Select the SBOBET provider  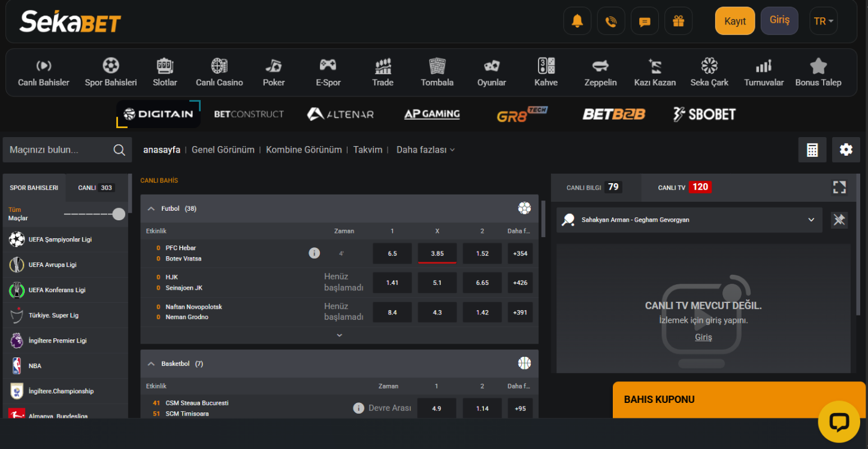pos(704,114)
